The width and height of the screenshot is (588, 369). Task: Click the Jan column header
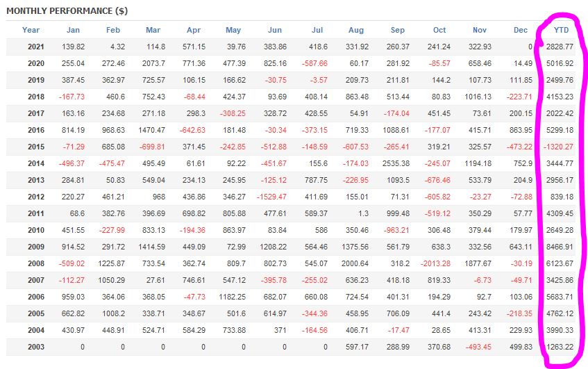click(73, 30)
